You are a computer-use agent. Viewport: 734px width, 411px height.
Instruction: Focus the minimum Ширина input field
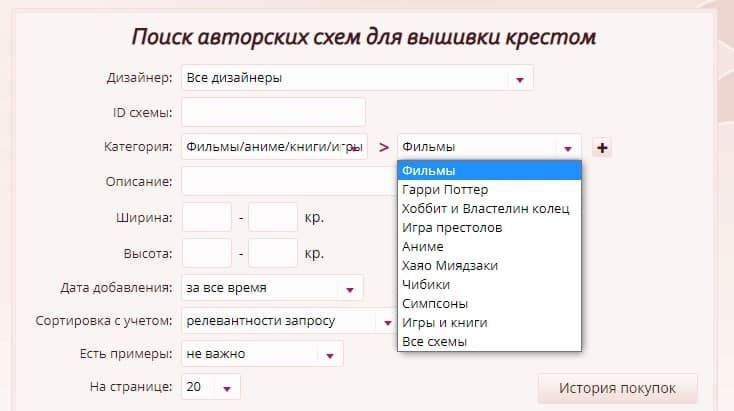tap(207, 217)
